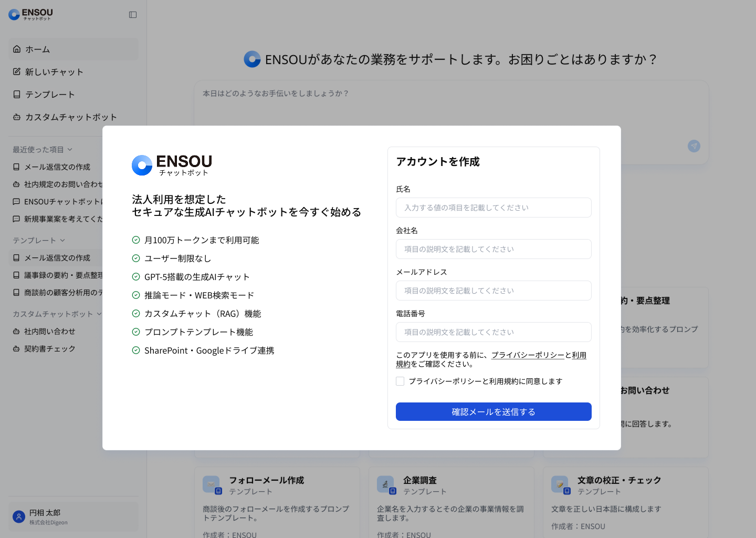The image size is (756, 538).
Task: Click the ENSOU logo beside the main page heading
Action: coord(252,59)
